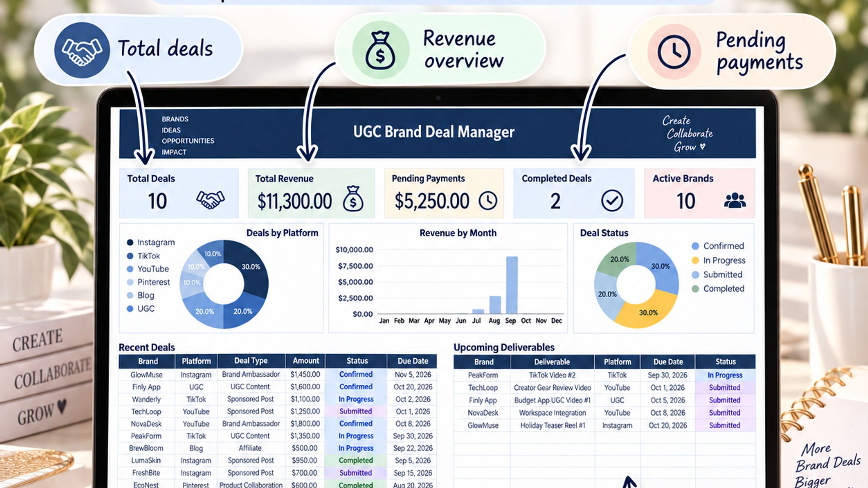This screenshot has width=868, height=488.
Task: Click the BrewBloom Affiliate deal type cell
Action: point(250,448)
